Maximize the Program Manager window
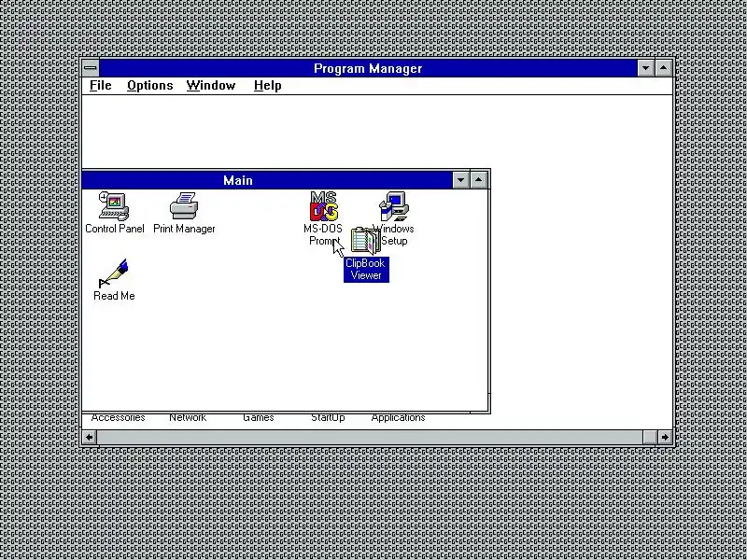This screenshot has width=747, height=560. [663, 68]
